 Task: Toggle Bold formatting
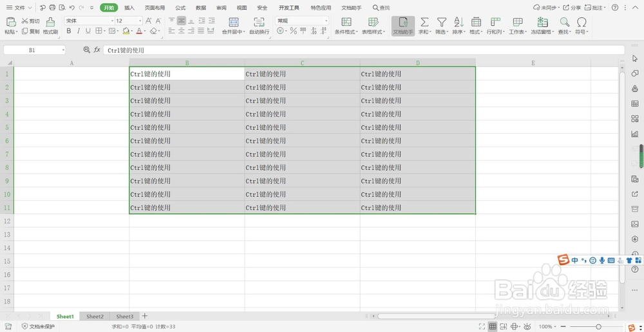[x=69, y=31]
